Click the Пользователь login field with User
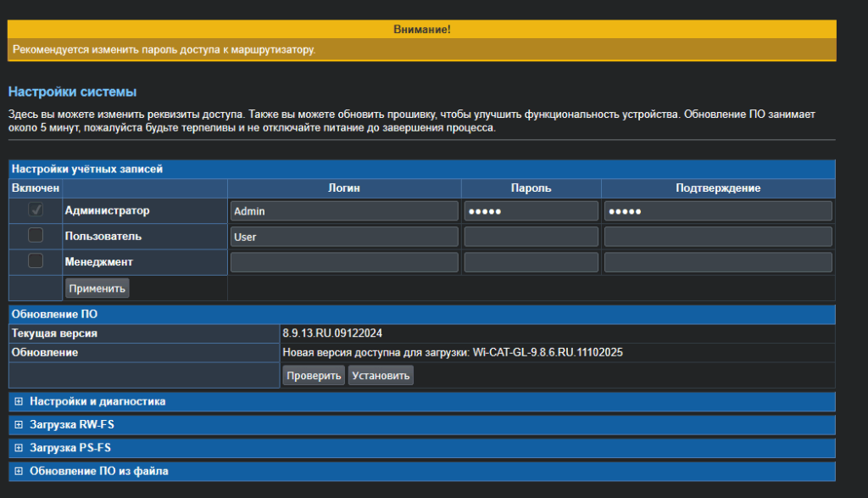 tap(343, 237)
